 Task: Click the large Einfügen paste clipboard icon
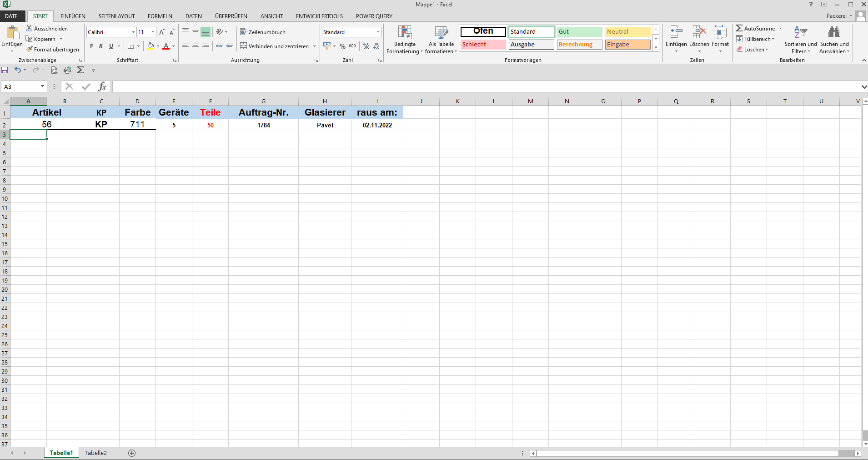12,33
